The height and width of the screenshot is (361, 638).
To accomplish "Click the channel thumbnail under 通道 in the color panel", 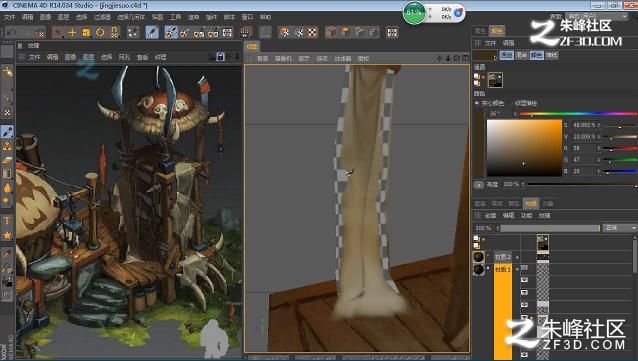I will 495,80.
